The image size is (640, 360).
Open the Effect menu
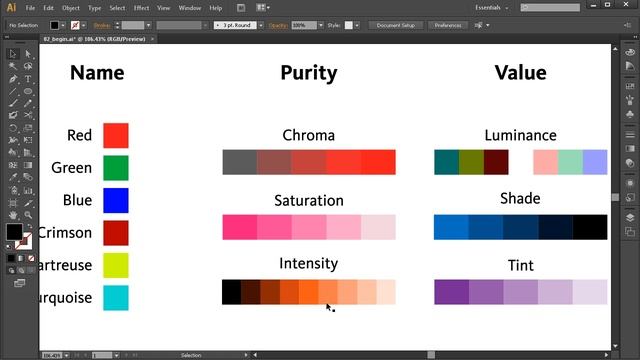pos(141,8)
